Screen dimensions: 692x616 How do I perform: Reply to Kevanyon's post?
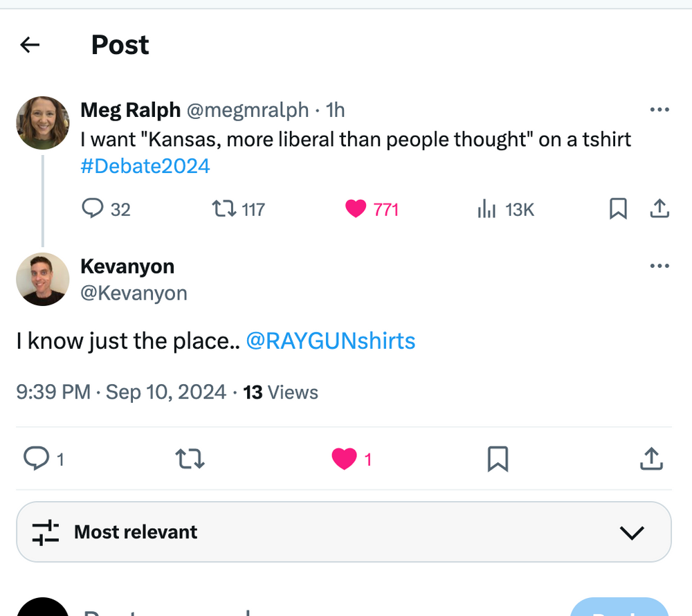click(x=36, y=458)
